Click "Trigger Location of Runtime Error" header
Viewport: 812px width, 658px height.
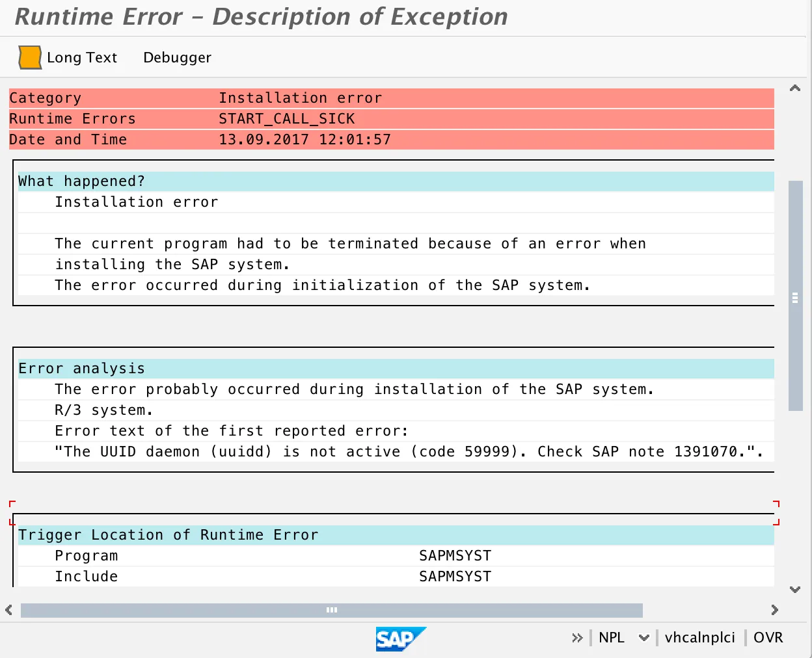(168, 535)
